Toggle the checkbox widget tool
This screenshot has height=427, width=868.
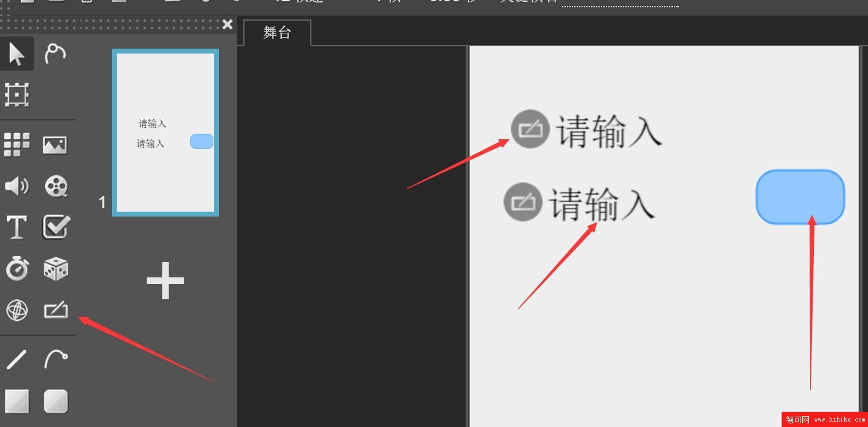55,227
